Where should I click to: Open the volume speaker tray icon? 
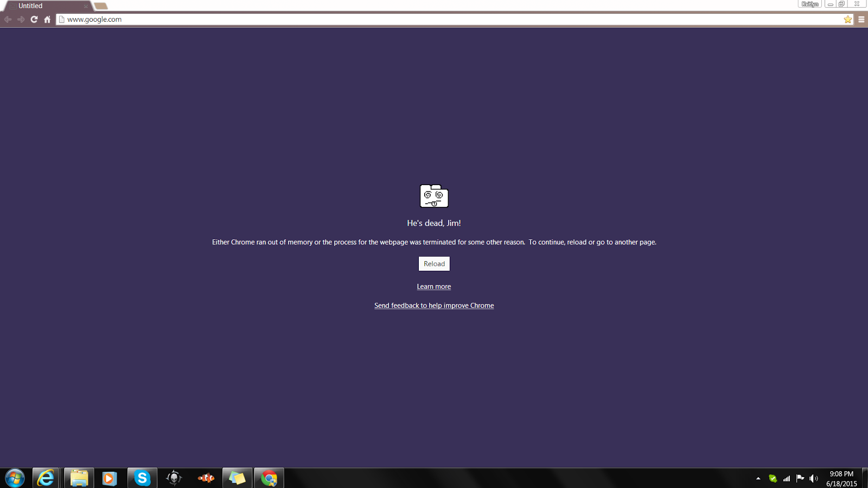tap(813, 478)
